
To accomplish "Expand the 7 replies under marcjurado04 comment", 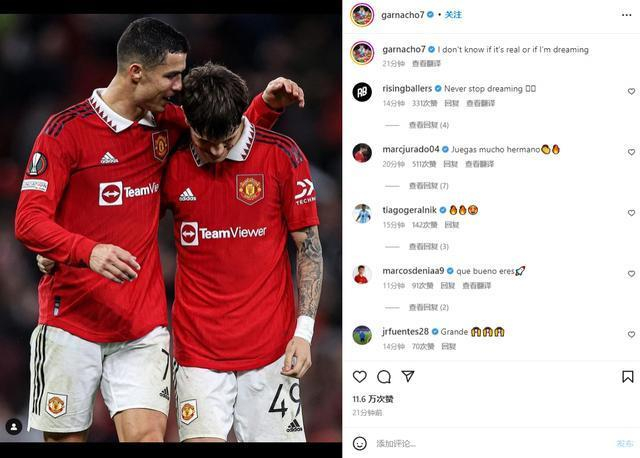I will tap(429, 186).
